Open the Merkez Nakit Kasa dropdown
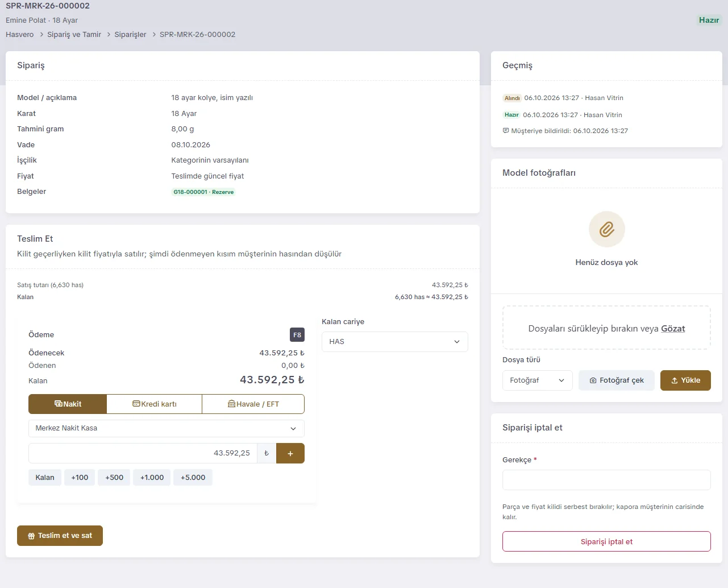 (x=167, y=428)
